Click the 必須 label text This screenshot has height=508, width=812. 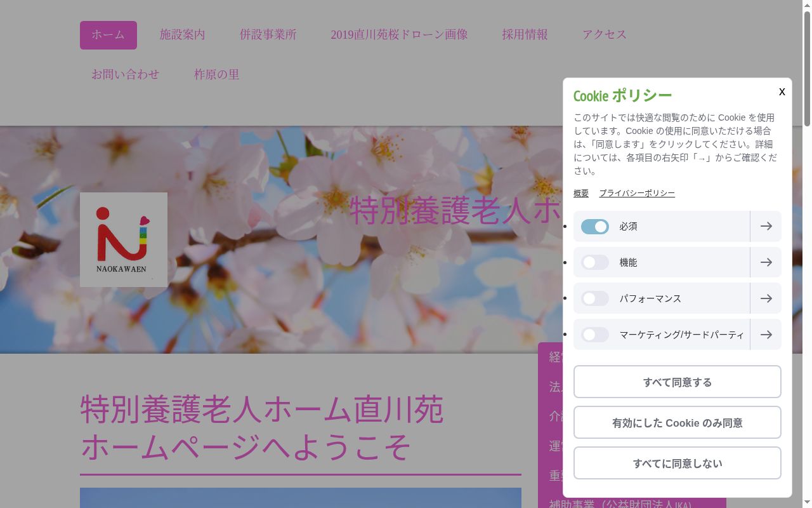click(629, 226)
